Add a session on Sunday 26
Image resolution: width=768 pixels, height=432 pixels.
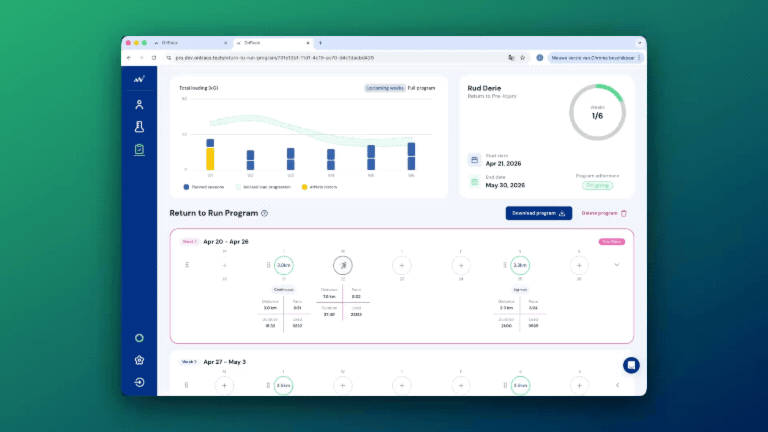[x=579, y=265]
